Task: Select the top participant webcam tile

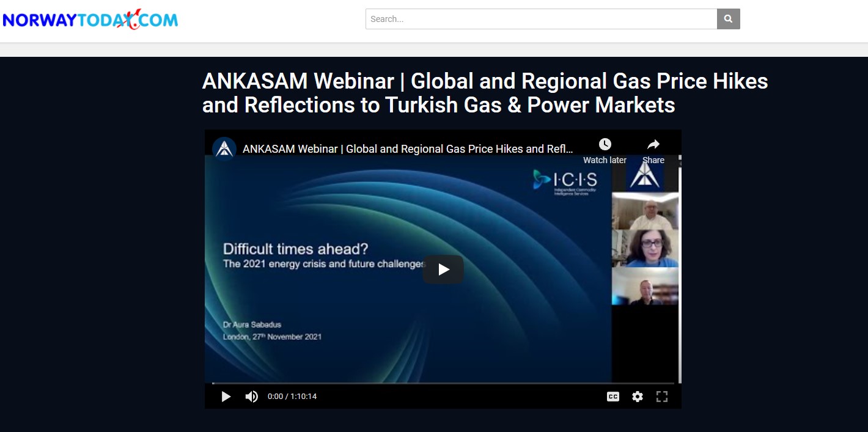Action: click(645, 212)
